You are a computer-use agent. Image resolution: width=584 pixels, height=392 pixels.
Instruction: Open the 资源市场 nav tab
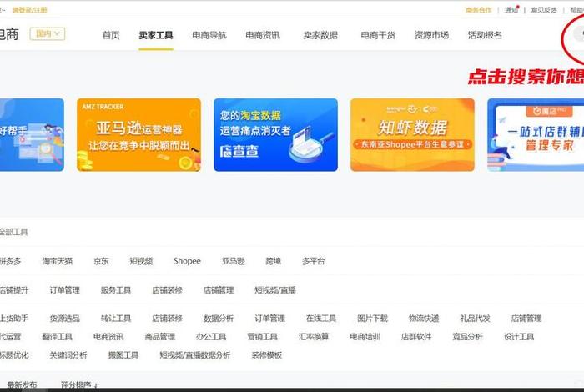(x=431, y=35)
